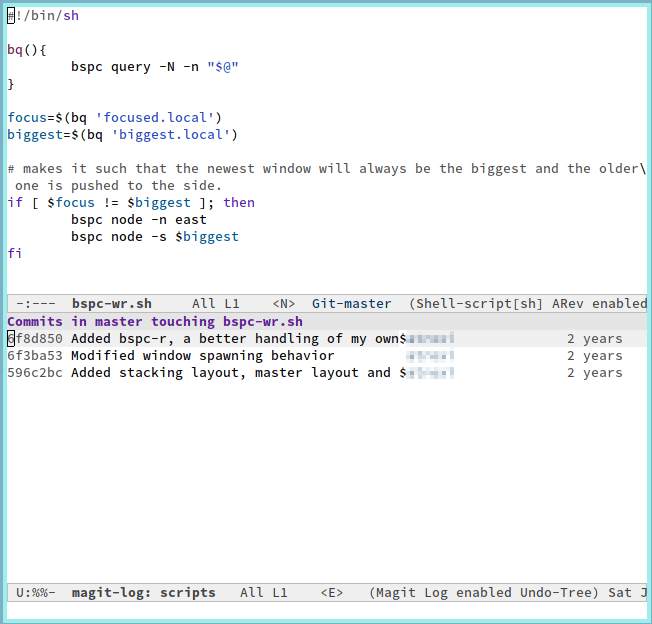Click the bq() function definition line

(27, 50)
